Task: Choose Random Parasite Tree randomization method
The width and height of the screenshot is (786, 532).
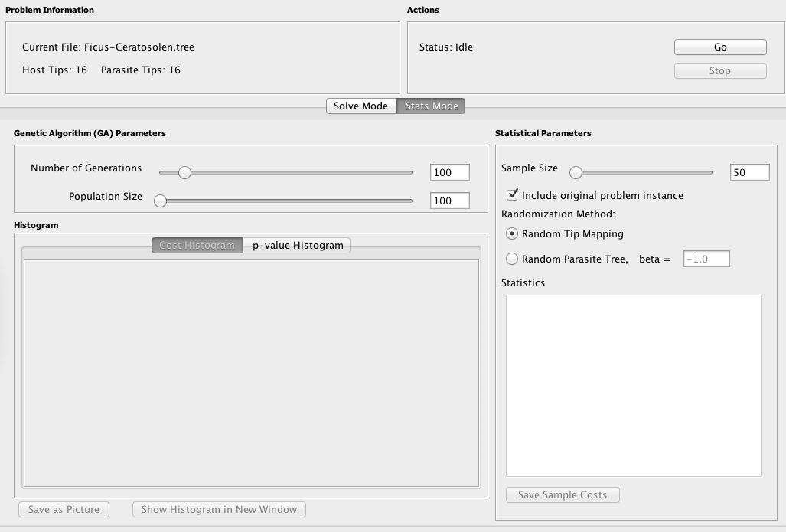Action: click(x=512, y=259)
